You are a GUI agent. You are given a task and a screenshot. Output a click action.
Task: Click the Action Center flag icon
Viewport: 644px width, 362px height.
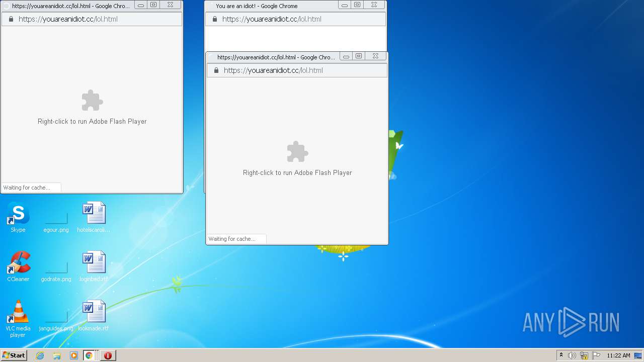click(x=596, y=355)
